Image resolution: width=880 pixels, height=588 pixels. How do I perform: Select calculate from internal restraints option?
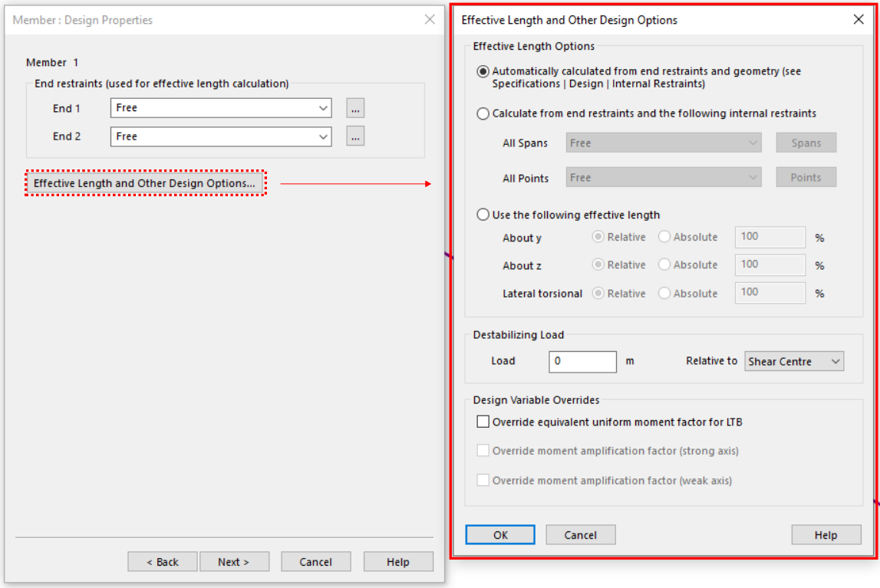(x=483, y=113)
